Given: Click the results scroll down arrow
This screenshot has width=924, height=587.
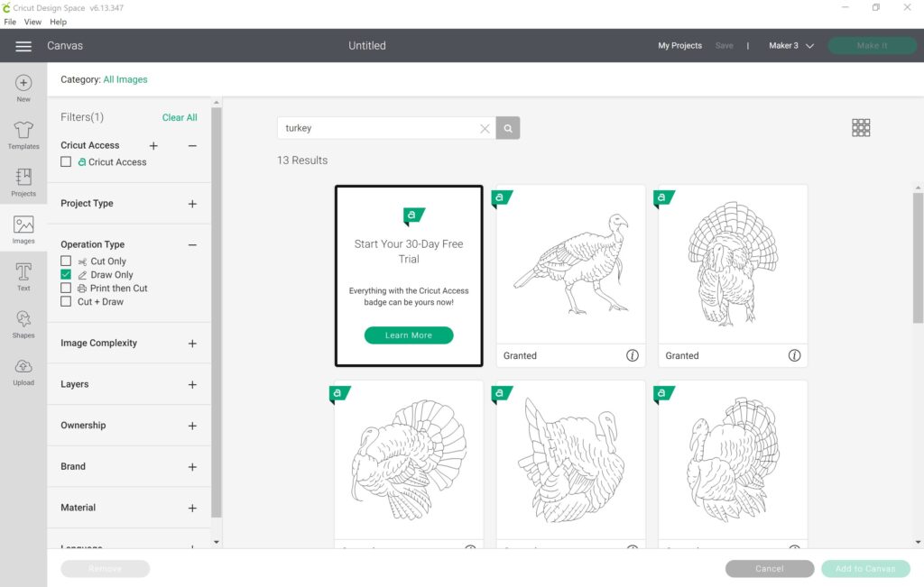Looking at the screenshot, I should point(918,542).
